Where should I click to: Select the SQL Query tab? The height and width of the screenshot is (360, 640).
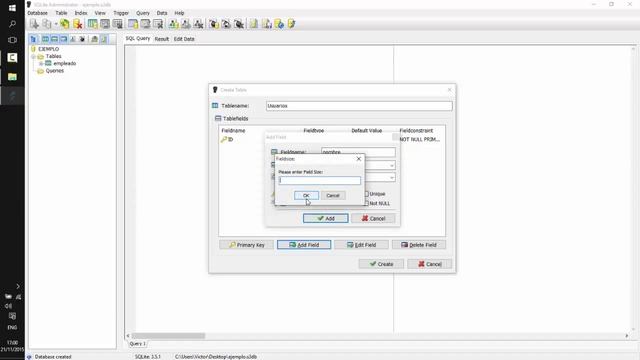point(138,38)
